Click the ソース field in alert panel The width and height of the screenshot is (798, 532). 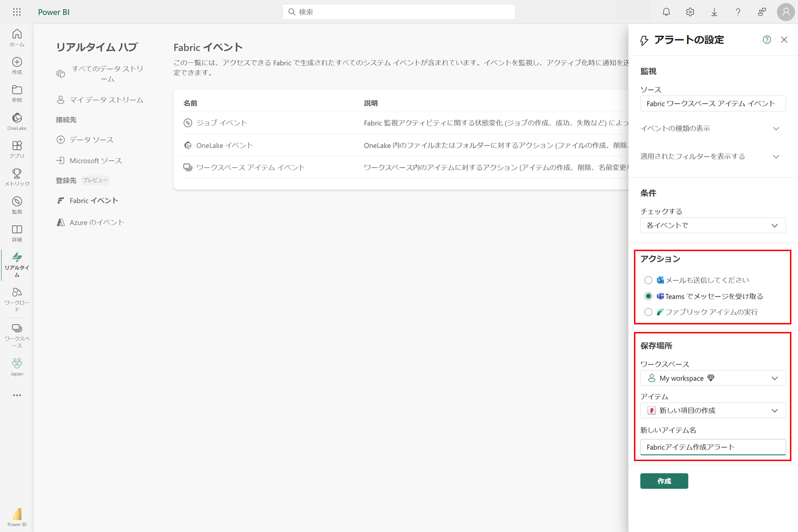(x=713, y=104)
